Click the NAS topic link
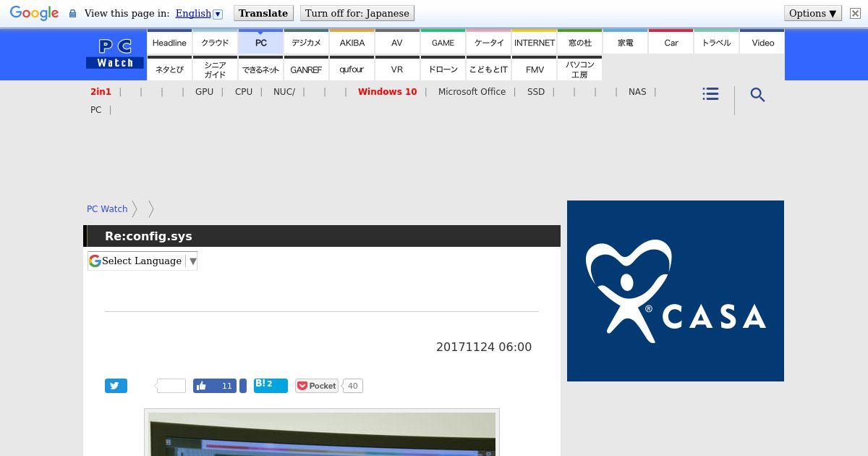 (637, 92)
